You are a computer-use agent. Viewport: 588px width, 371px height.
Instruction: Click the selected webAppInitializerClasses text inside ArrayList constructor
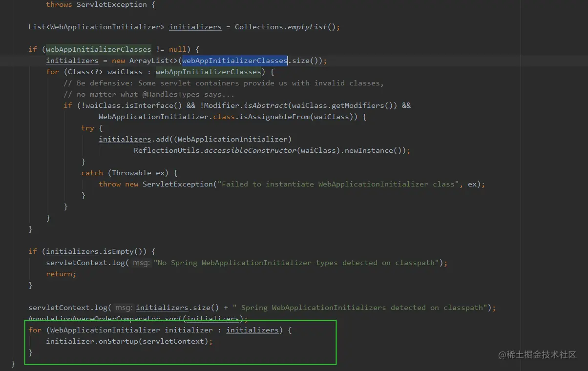click(234, 61)
